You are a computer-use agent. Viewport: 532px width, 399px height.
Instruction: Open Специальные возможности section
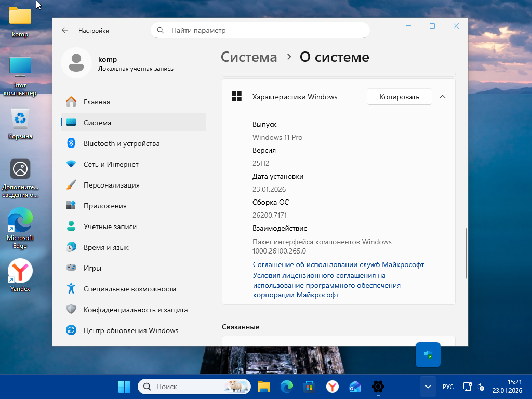[129, 289]
